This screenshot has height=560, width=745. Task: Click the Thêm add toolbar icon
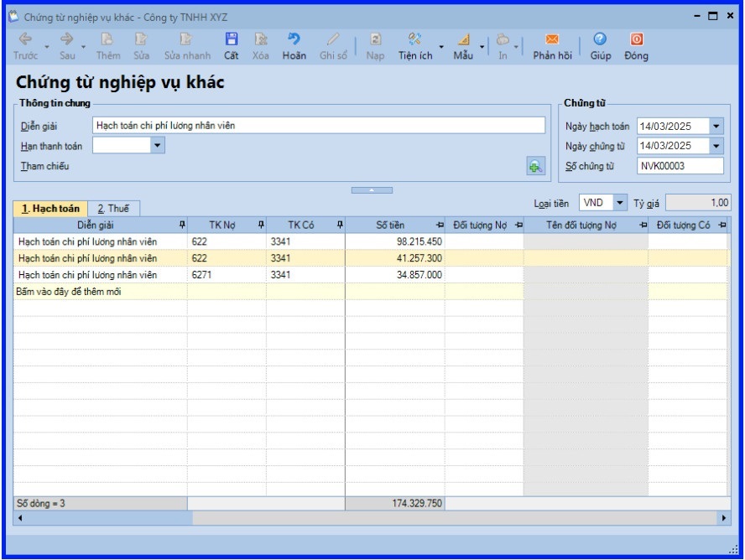tap(107, 39)
